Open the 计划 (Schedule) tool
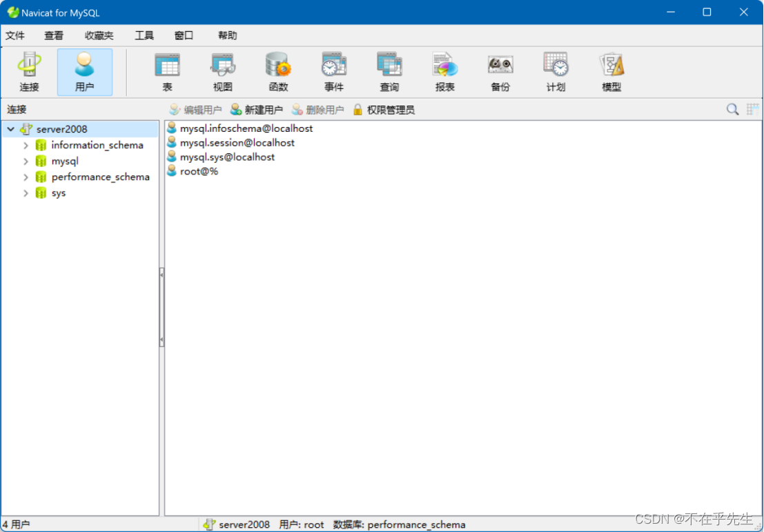The width and height of the screenshot is (764, 532). (556, 71)
